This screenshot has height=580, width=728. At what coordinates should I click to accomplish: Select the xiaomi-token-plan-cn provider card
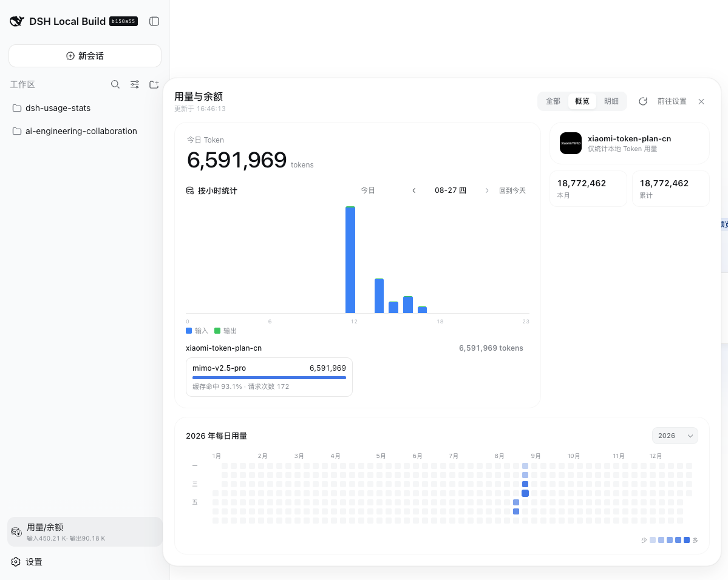pyautogui.click(x=630, y=143)
